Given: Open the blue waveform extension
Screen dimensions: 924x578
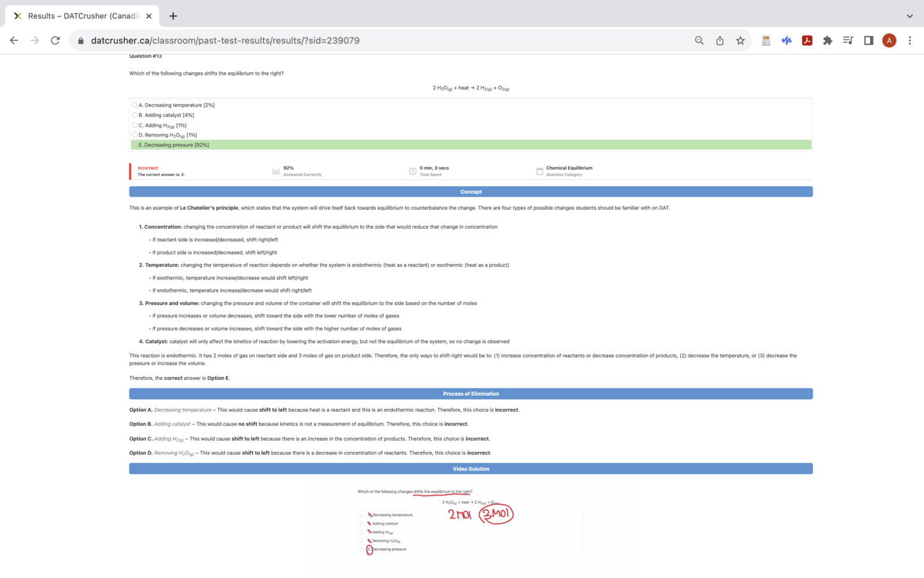Looking at the screenshot, I should (786, 40).
